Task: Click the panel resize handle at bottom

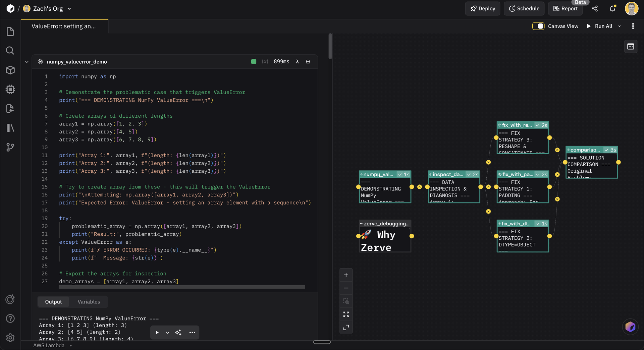Action: click(322, 342)
